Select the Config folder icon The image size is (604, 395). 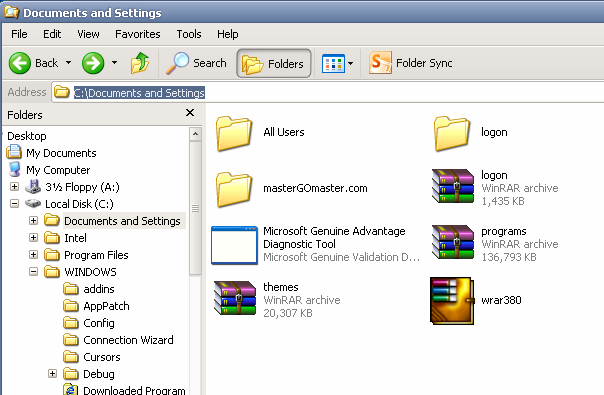tap(71, 323)
